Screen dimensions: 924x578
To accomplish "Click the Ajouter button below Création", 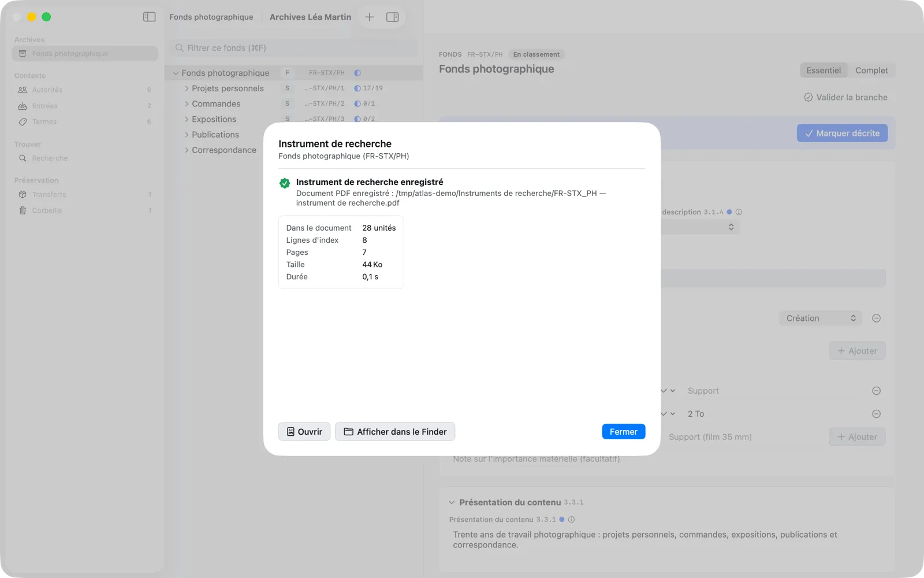I will [857, 351].
